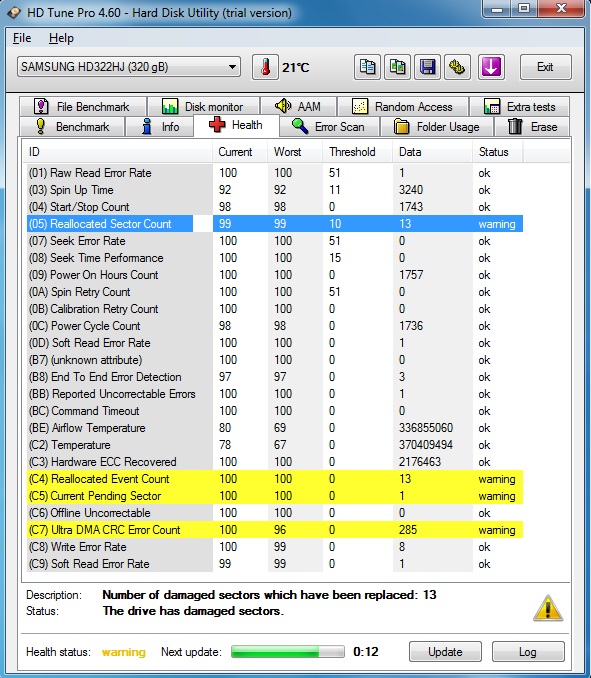Click the Exit button
Viewport: 591px width, 678px height.
click(x=546, y=67)
